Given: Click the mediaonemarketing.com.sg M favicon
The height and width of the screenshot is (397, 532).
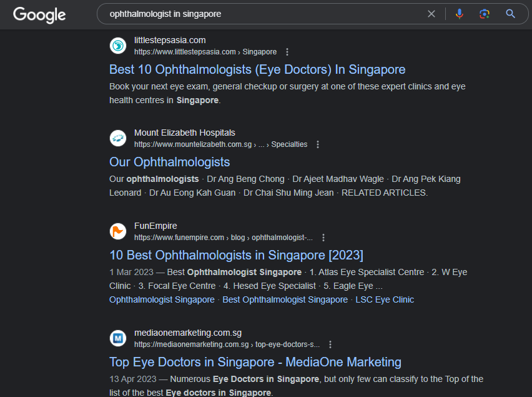Looking at the screenshot, I should point(118,338).
